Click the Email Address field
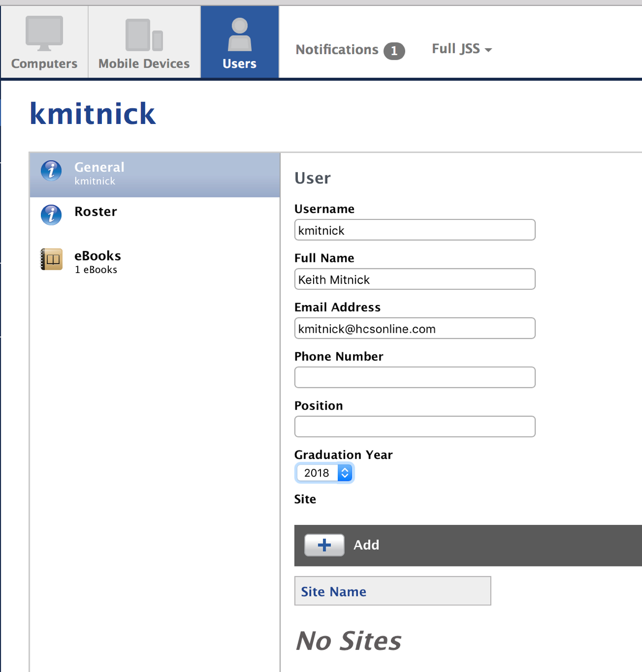The image size is (642, 672). pyautogui.click(x=415, y=328)
